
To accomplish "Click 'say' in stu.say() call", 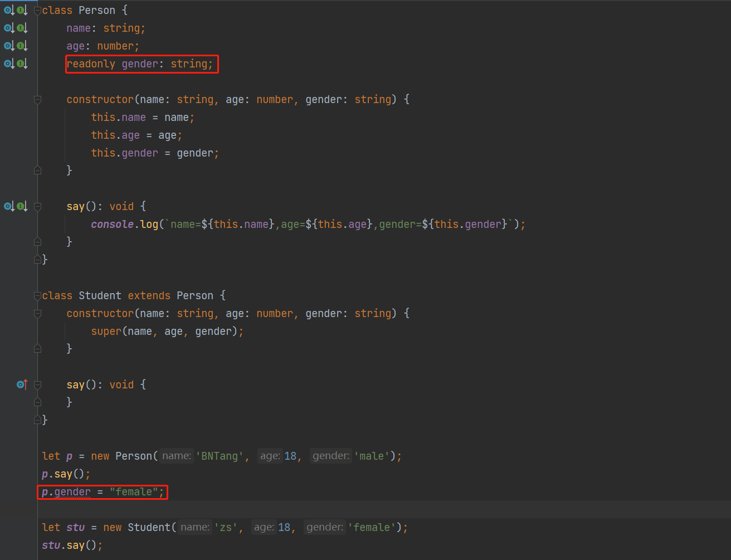I will (x=76, y=545).
